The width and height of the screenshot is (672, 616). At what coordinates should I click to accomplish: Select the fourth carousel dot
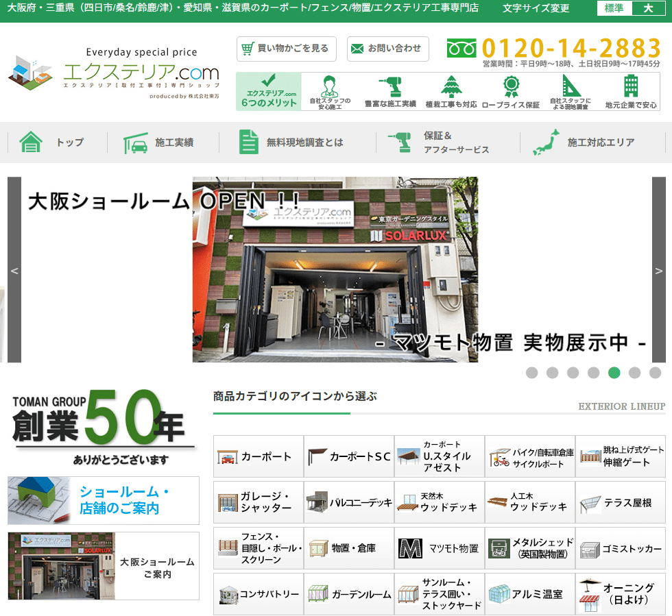(594, 373)
